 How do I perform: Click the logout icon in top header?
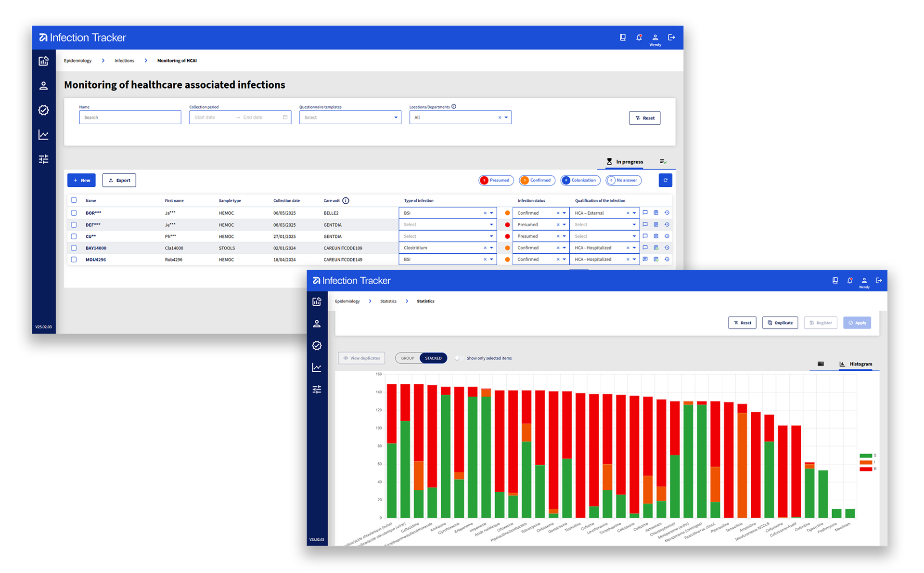pos(671,38)
